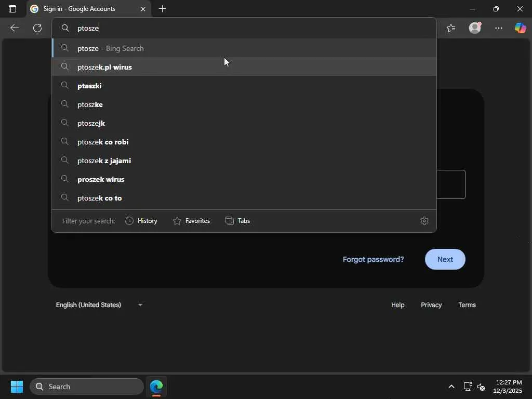This screenshot has height=399, width=532.
Task: Choose the 'ptoszejk' suggestion
Action: (x=244, y=123)
